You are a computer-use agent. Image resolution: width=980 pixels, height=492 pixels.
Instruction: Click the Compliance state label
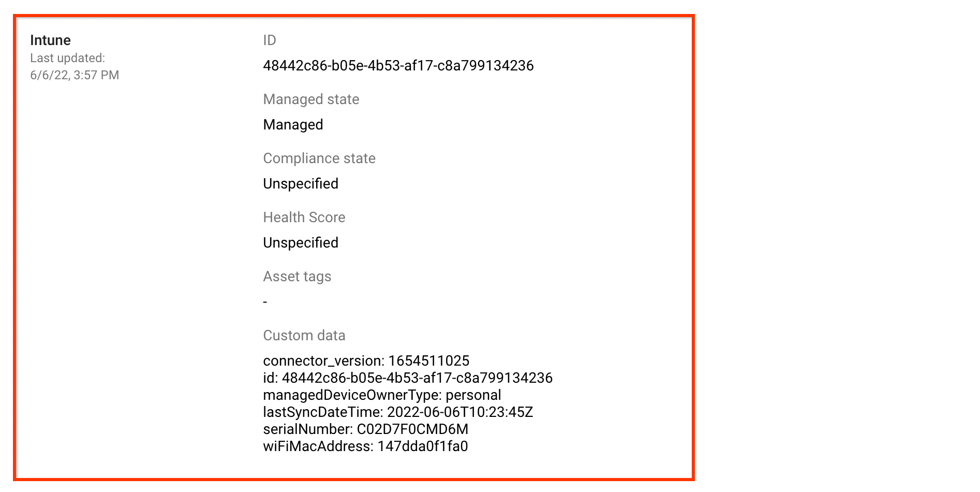(319, 158)
